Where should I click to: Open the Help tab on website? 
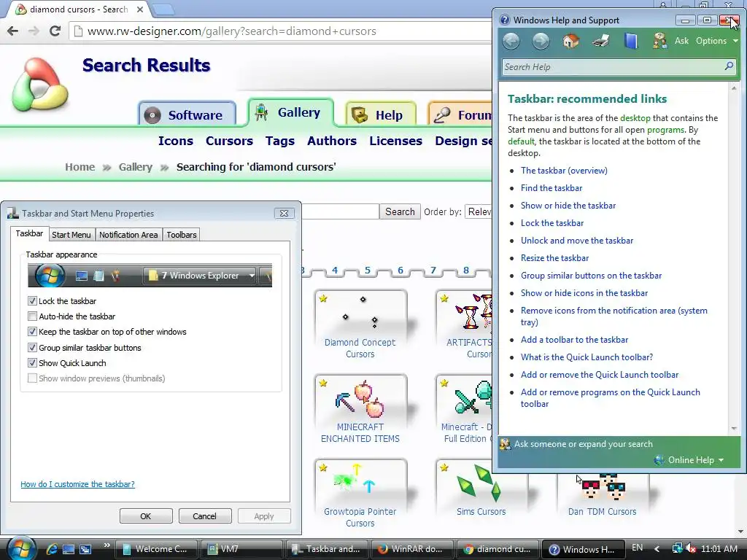click(x=380, y=114)
